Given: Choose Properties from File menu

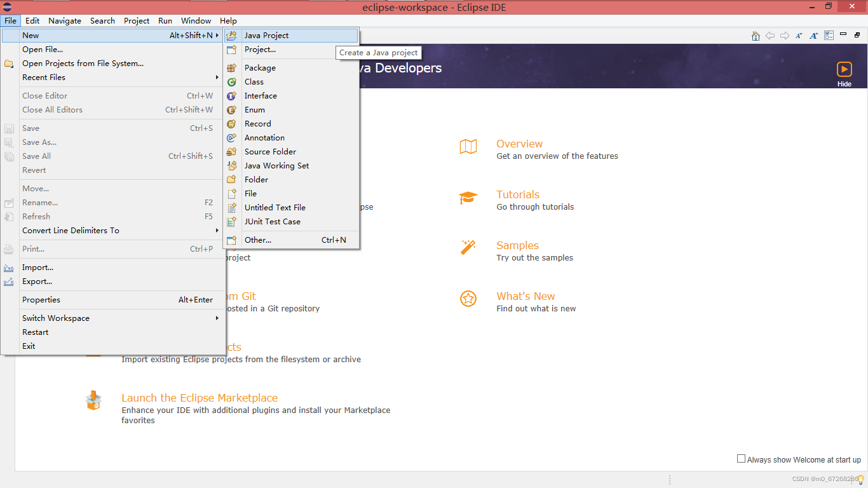Looking at the screenshot, I should [x=113, y=300].
